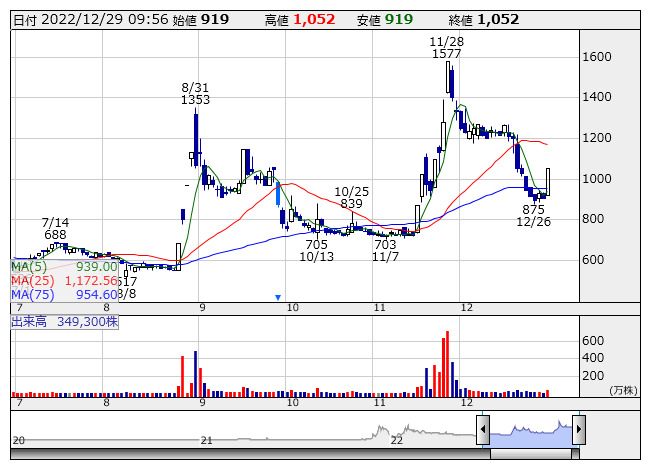This screenshot has width=653, height=470.
Task: Click the 8/31 peak candlestick at 1353
Action: click(196, 130)
